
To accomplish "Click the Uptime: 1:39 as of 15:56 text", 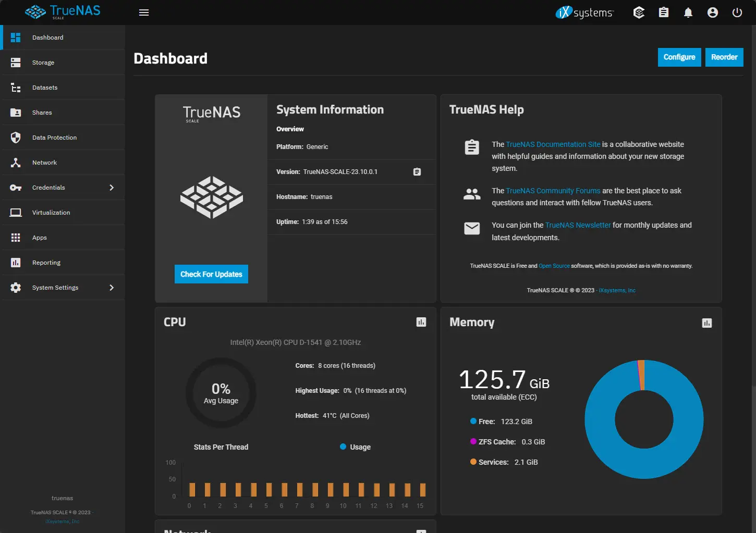I will coord(312,222).
